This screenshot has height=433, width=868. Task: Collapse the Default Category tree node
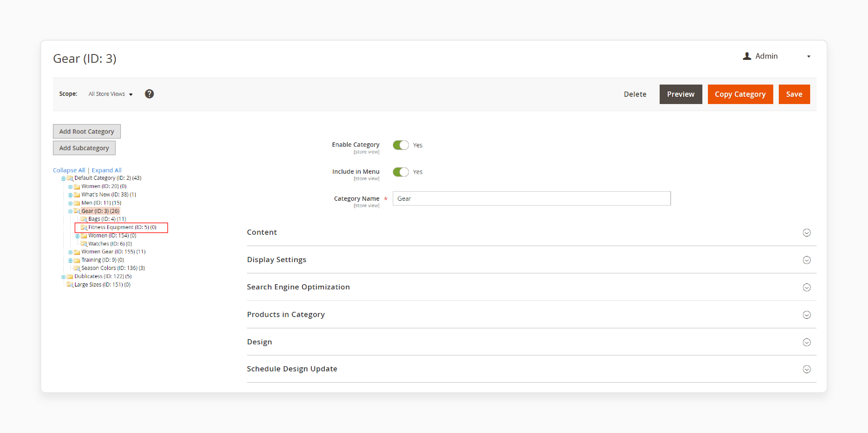63,179
